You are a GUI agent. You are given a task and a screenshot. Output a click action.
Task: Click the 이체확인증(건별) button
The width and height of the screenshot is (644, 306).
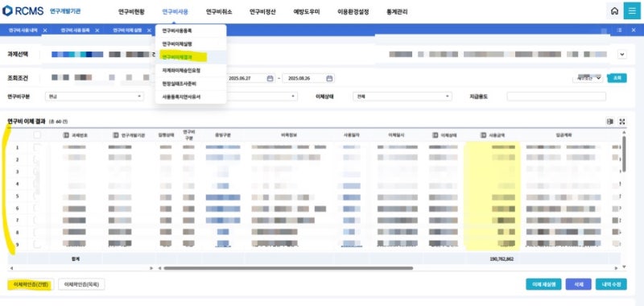click(x=31, y=284)
